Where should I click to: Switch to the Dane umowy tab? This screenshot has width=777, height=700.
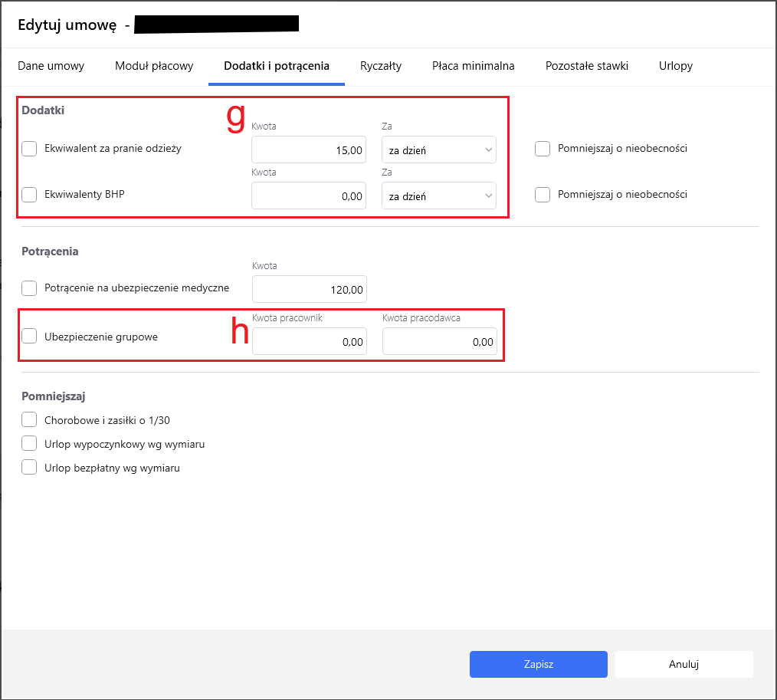[51, 66]
